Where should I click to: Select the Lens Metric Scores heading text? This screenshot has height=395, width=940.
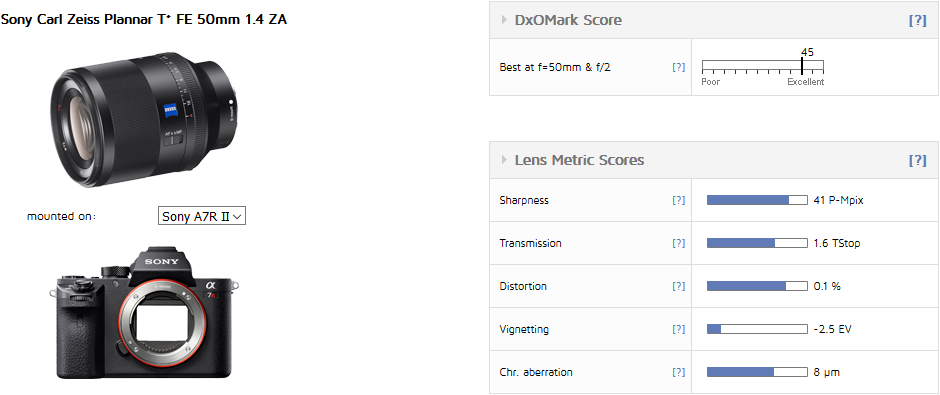coord(580,160)
